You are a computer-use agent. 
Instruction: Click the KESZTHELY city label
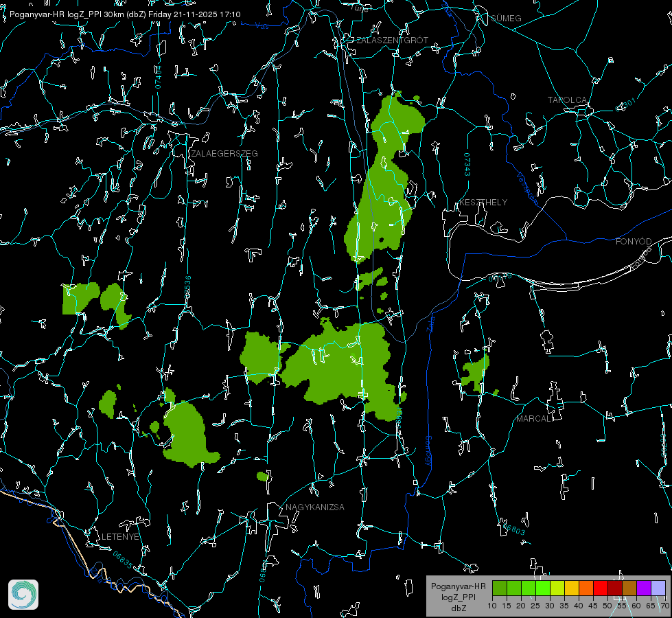[x=483, y=203]
